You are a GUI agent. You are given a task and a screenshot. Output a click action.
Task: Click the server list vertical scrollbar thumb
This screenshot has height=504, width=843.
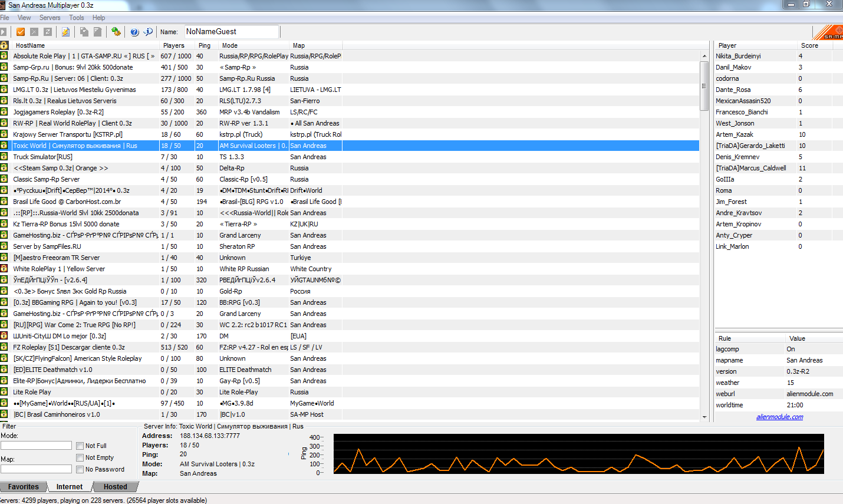point(704,85)
